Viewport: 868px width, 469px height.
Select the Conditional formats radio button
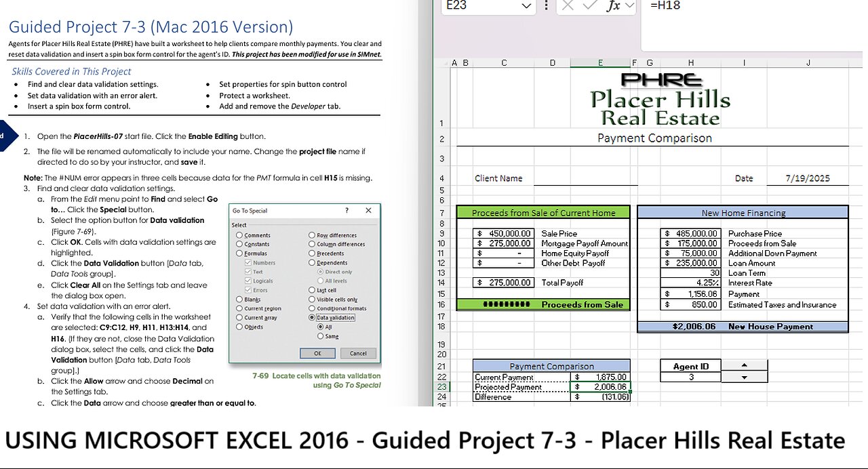click(x=312, y=308)
